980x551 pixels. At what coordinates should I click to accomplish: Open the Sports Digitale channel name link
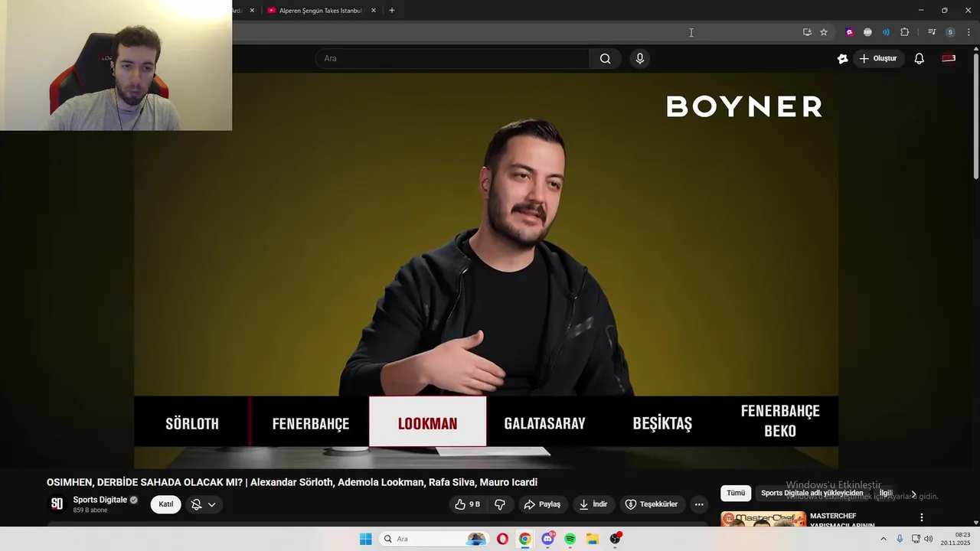[100, 500]
